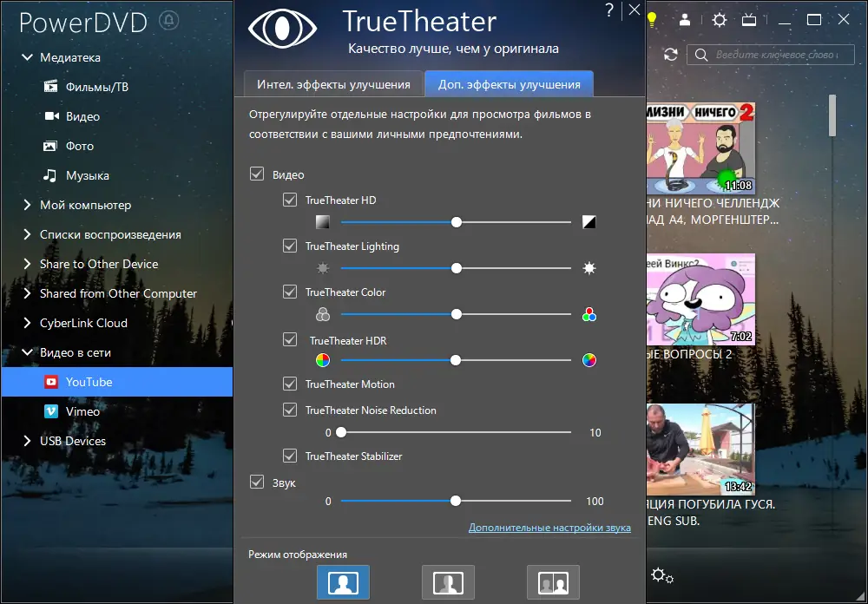
Task: Click the TrueTheater Lighting slider handle
Action: click(457, 268)
